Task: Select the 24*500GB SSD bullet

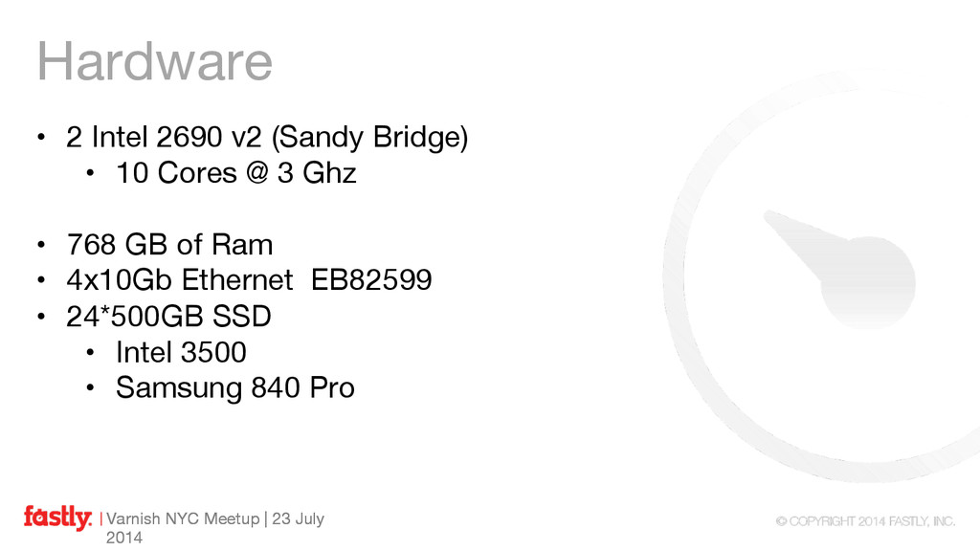Action: [168, 316]
